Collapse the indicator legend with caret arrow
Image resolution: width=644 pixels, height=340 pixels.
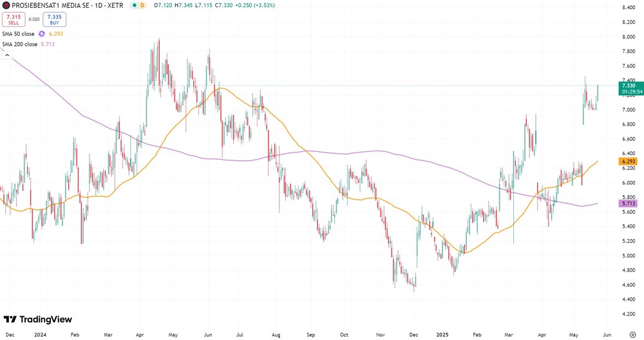click(7, 55)
